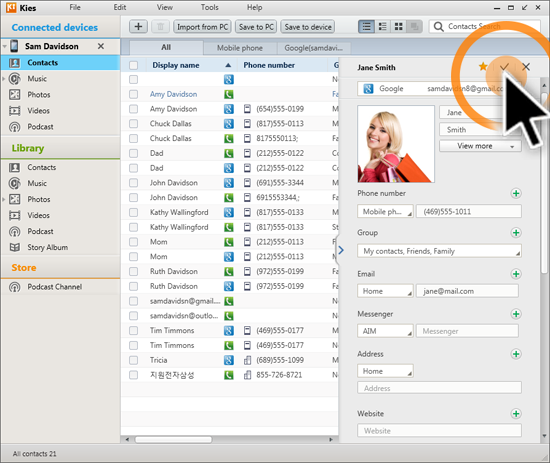Open the address type Home dropdown
This screenshot has width=550, height=463.
click(385, 371)
